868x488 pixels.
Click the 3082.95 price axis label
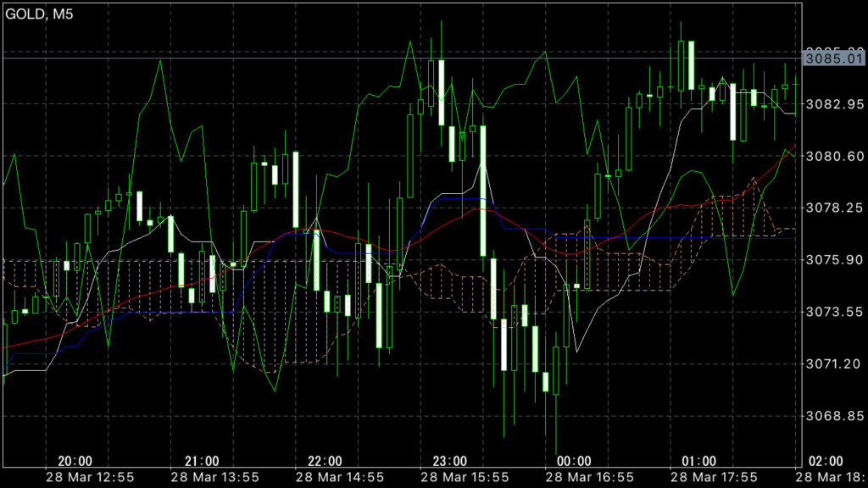834,104
